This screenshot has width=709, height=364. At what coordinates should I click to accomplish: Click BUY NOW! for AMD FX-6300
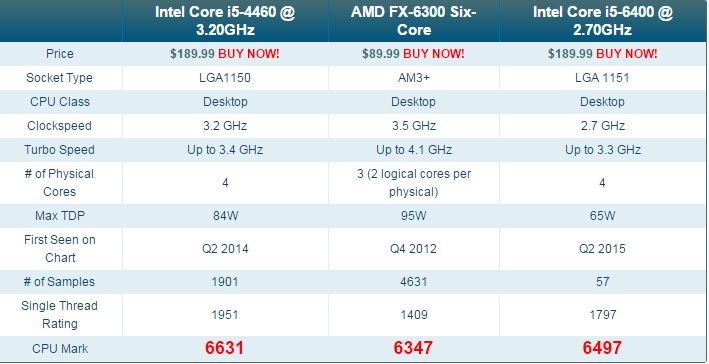click(x=434, y=54)
